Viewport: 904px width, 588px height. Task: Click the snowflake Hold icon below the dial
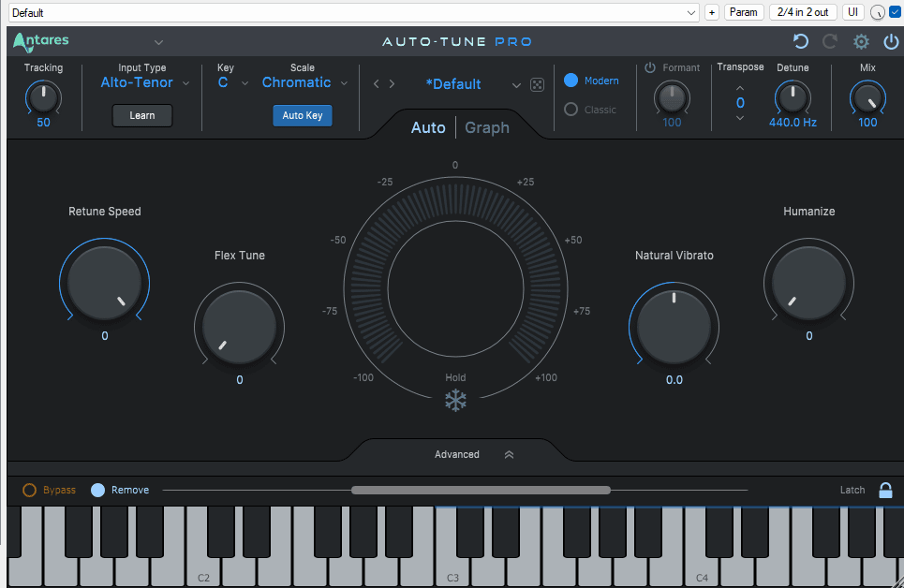[x=455, y=401]
